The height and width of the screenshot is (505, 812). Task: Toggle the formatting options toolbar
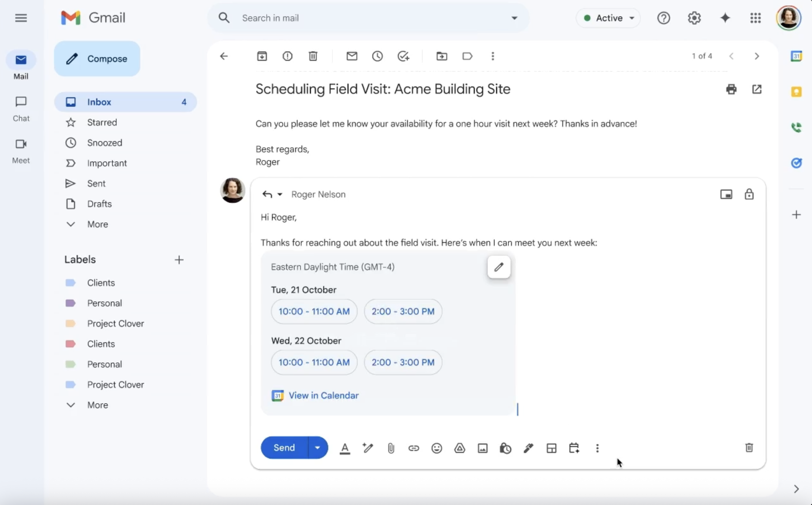345,448
